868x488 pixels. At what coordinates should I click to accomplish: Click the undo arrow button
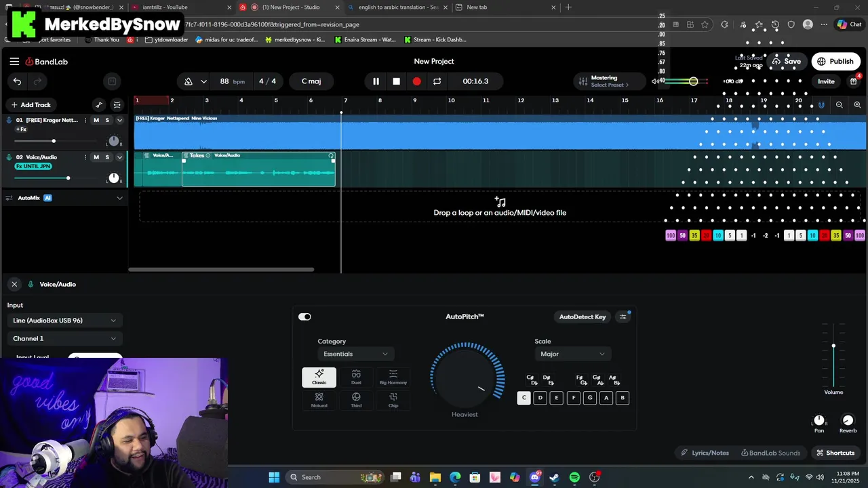point(18,81)
